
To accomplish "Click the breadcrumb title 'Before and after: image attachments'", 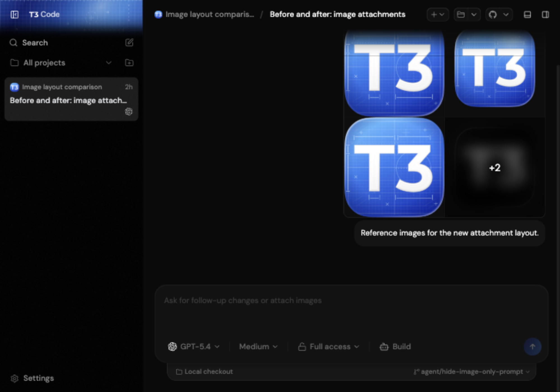I will click(x=337, y=14).
